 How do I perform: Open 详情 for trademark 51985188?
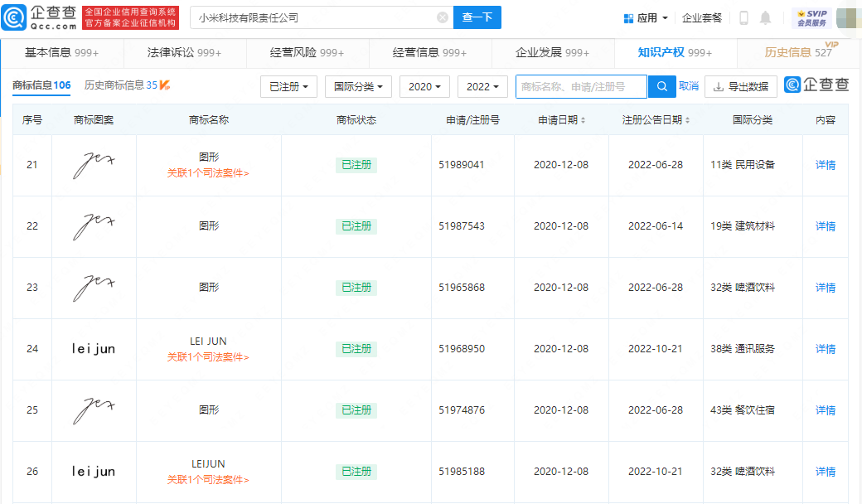click(x=826, y=472)
